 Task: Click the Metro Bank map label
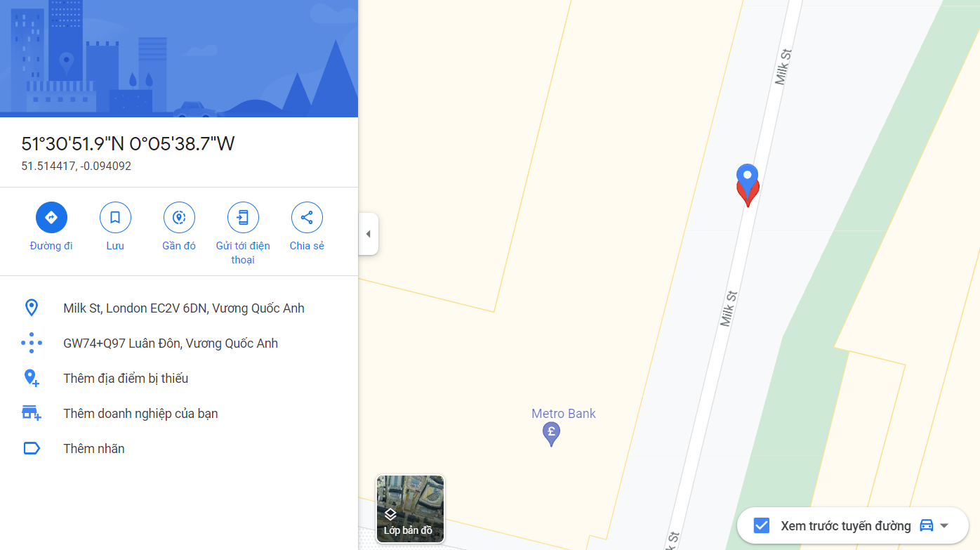564,414
